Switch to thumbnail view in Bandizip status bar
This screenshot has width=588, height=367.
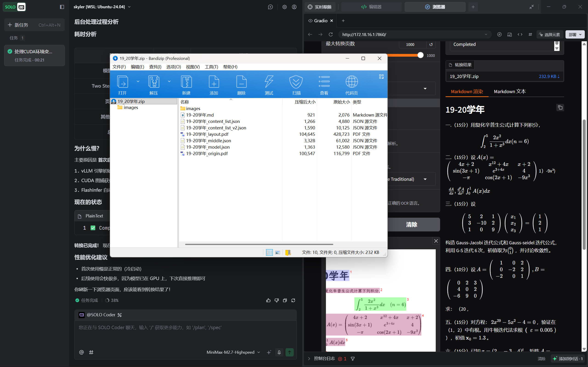click(277, 253)
